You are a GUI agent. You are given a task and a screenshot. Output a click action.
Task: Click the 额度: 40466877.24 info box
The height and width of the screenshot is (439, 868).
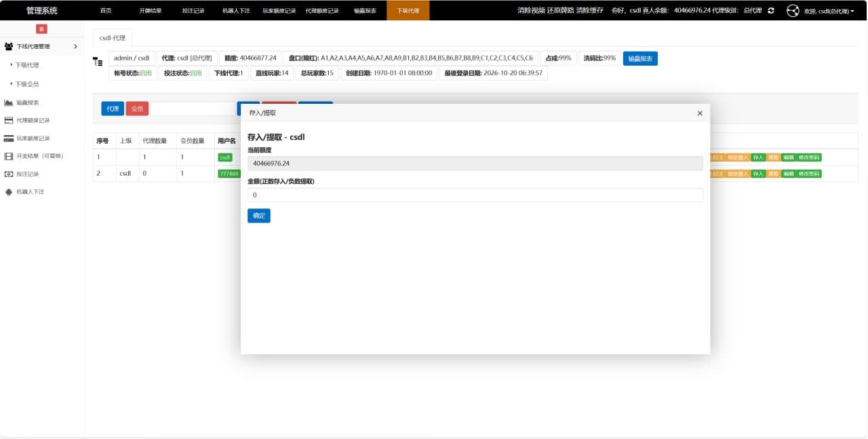coord(251,58)
